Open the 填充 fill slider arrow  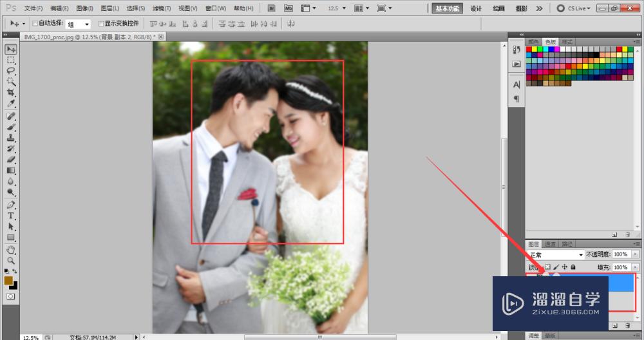[635, 267]
